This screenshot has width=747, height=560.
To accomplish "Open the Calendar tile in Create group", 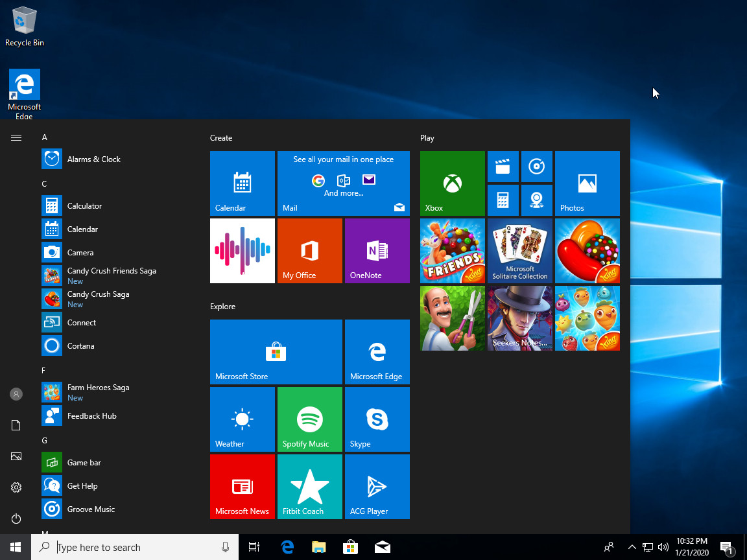I will tap(243, 183).
